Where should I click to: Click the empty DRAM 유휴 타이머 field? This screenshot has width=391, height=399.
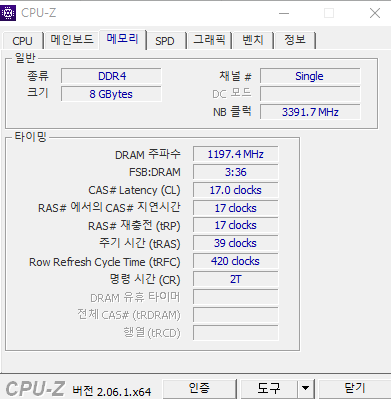click(x=236, y=297)
